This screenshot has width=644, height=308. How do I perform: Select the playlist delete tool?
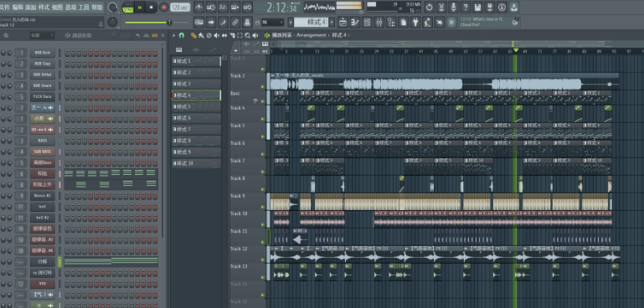click(209, 35)
